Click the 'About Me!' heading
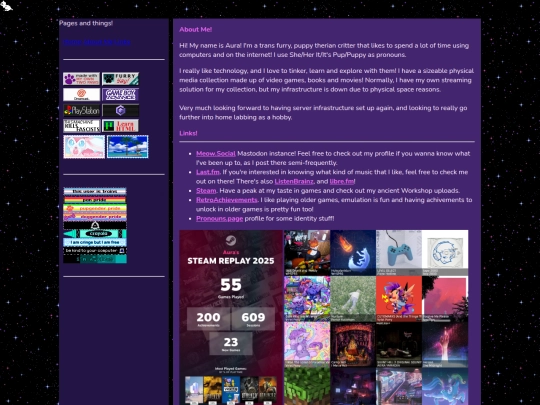 [x=195, y=30]
